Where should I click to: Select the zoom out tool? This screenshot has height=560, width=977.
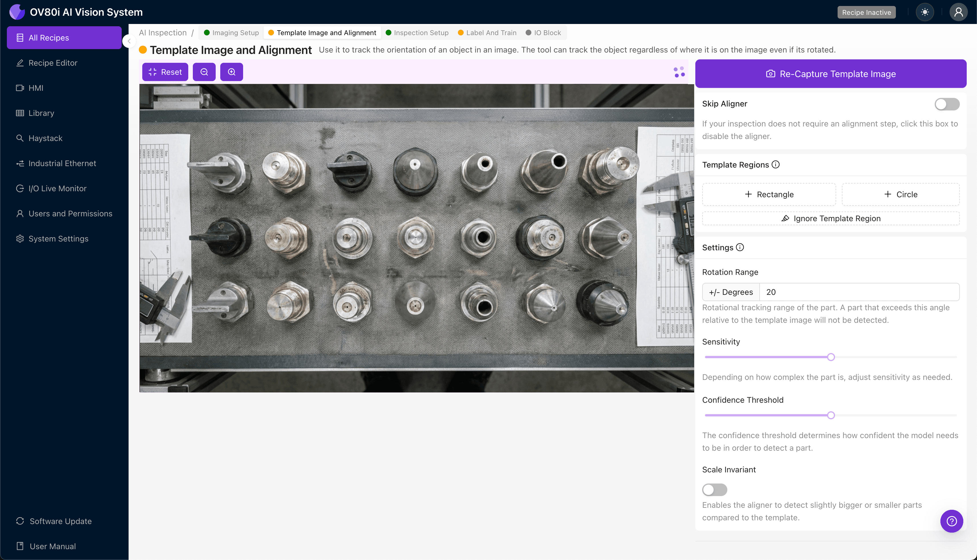(204, 72)
